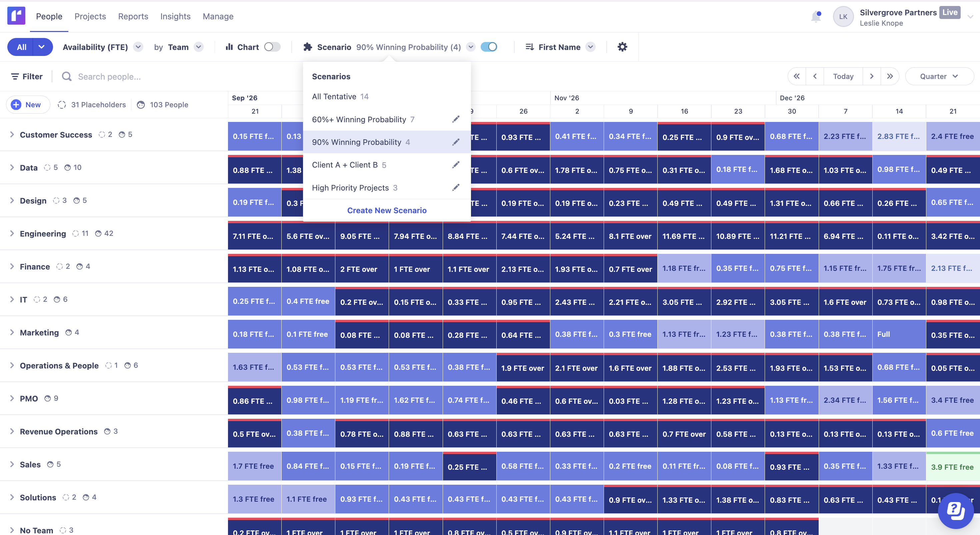Open the scenario selector dropdown arrow
The width and height of the screenshot is (980, 535).
(x=471, y=47)
